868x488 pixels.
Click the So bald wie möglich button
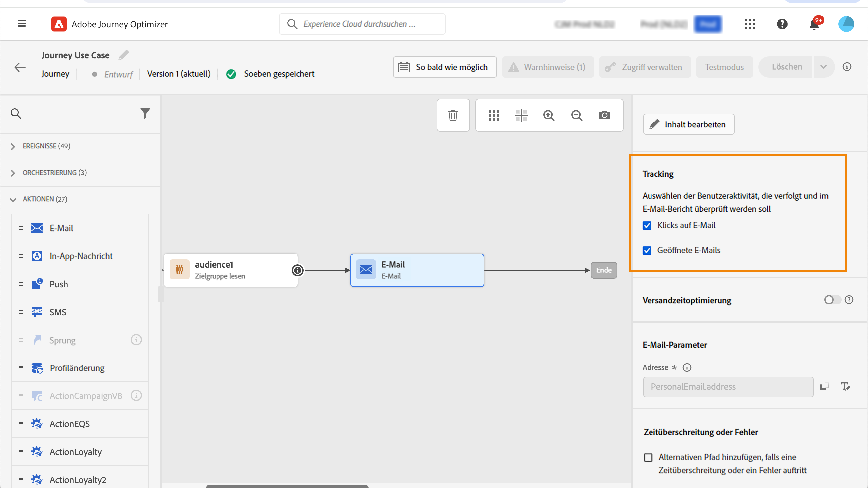pos(444,67)
